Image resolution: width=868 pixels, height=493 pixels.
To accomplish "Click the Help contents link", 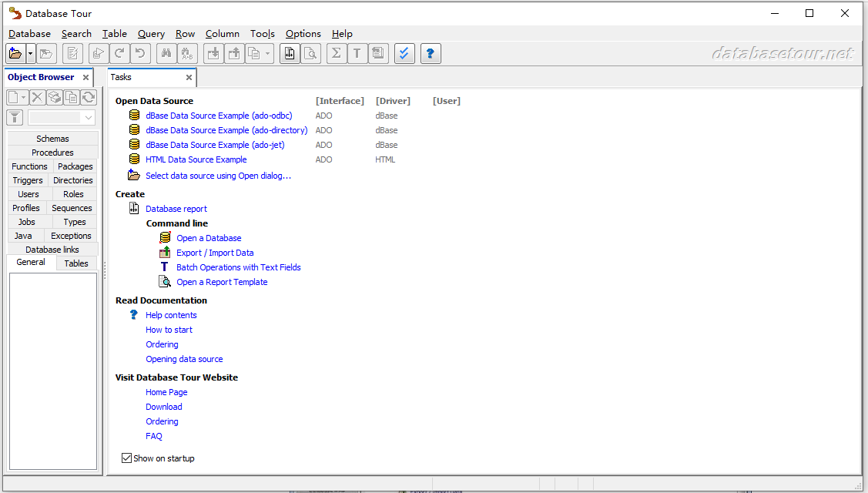I will 171,315.
